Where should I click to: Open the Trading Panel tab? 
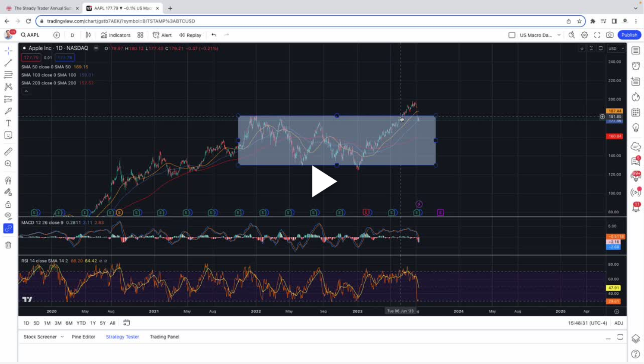pyautogui.click(x=164, y=337)
